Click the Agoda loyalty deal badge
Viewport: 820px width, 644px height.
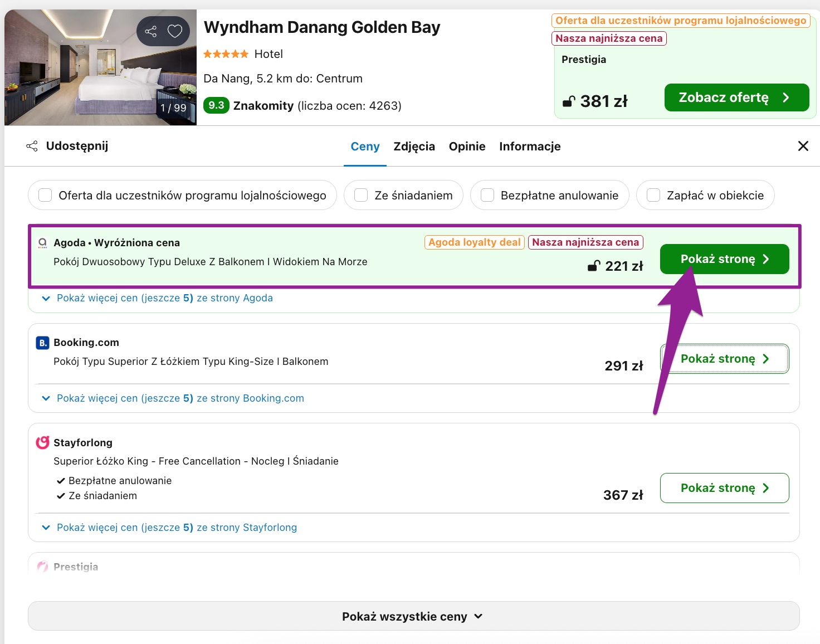[x=475, y=242]
